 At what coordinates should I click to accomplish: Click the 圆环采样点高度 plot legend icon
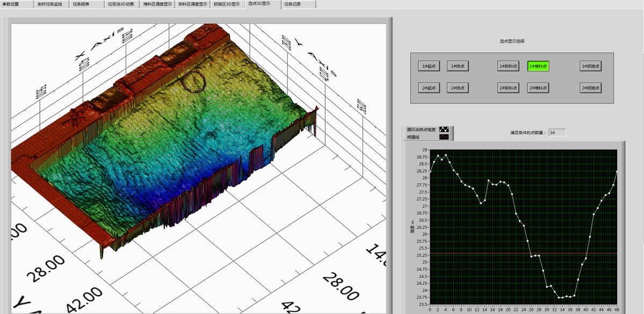[x=444, y=129]
